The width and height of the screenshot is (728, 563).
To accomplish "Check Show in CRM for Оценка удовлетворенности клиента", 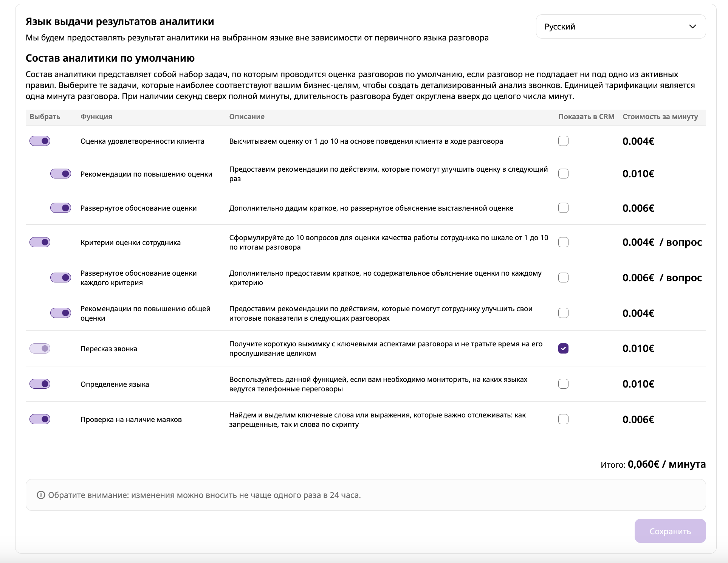I will 563,141.
